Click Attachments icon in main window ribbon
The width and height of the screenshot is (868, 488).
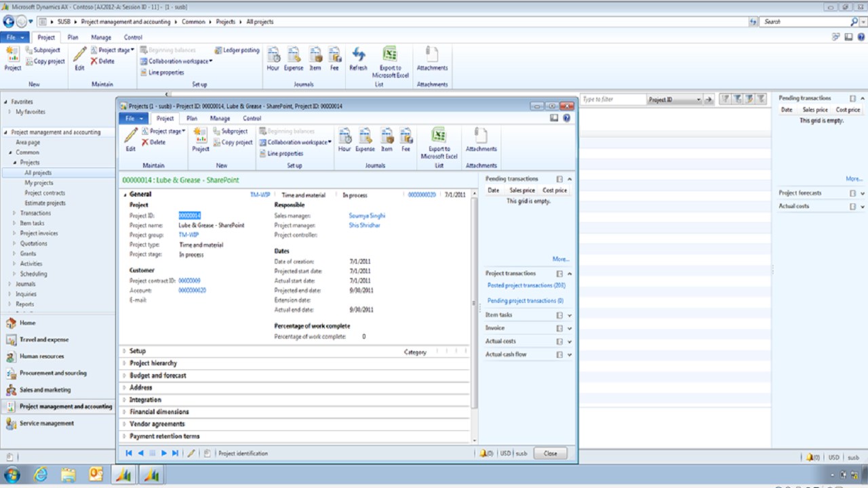432,58
